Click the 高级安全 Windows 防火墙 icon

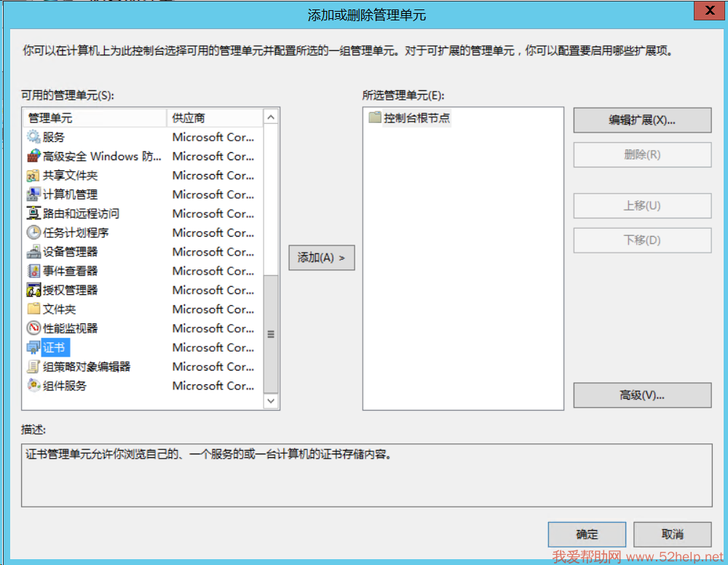click(33, 156)
